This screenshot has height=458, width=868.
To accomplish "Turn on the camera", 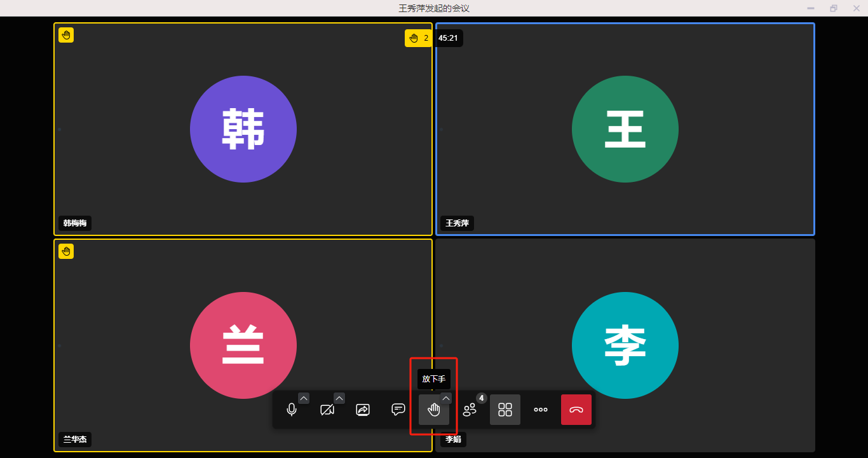I will click(327, 410).
